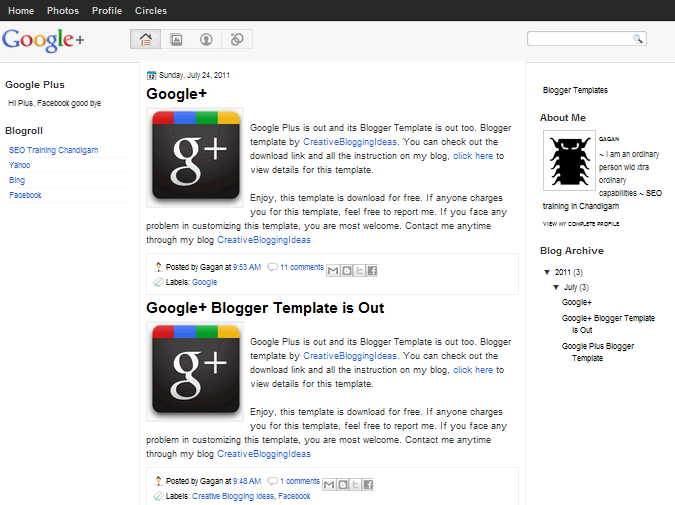Click comment bubble icon by 11 comments

coord(272,267)
